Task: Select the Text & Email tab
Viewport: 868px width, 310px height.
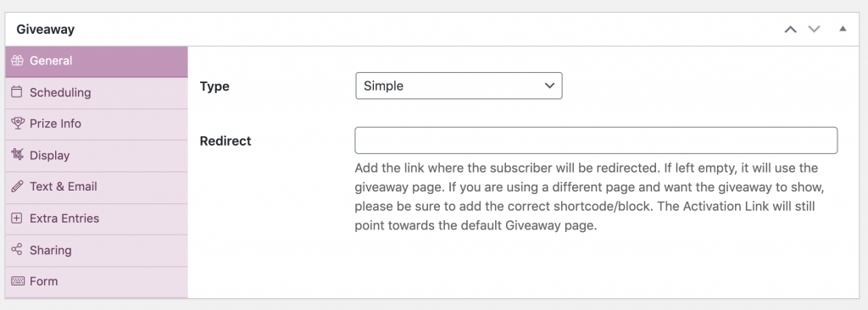Action: click(x=97, y=187)
